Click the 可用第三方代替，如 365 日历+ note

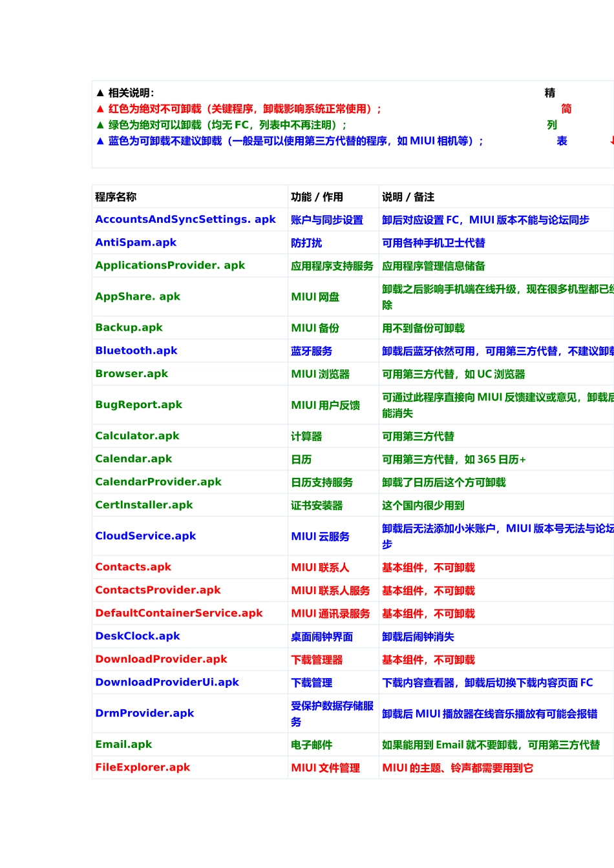pyautogui.click(x=454, y=460)
